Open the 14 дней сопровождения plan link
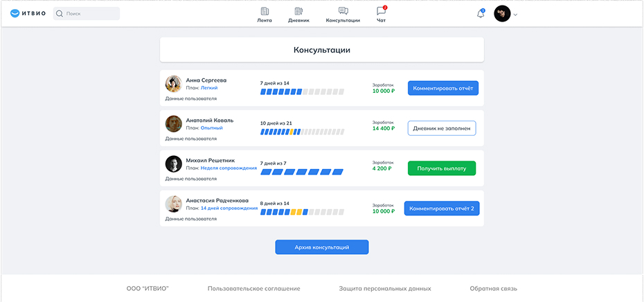 click(229, 208)
